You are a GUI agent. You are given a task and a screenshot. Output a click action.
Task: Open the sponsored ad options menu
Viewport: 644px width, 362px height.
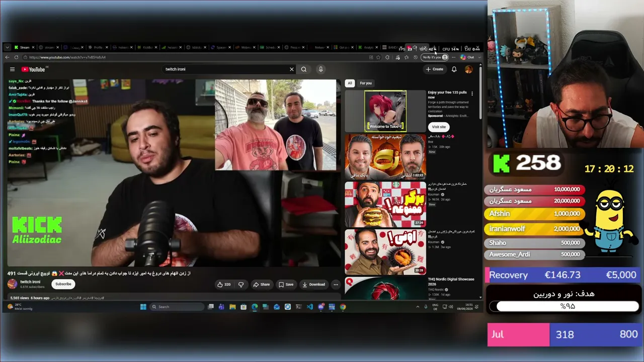(472, 94)
